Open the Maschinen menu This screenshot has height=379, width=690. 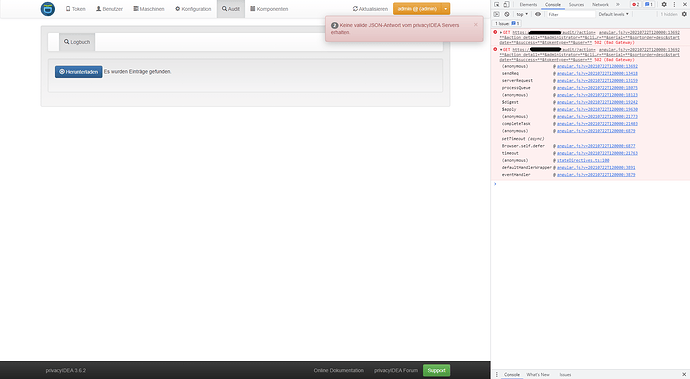(x=149, y=9)
